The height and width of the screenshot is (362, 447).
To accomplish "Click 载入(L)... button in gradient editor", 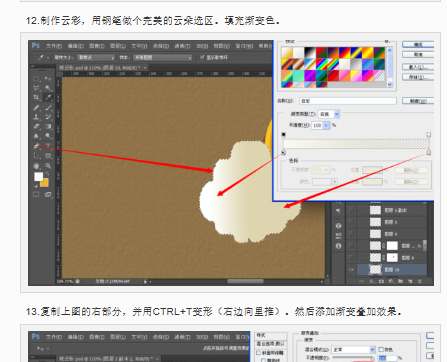I will (418, 67).
